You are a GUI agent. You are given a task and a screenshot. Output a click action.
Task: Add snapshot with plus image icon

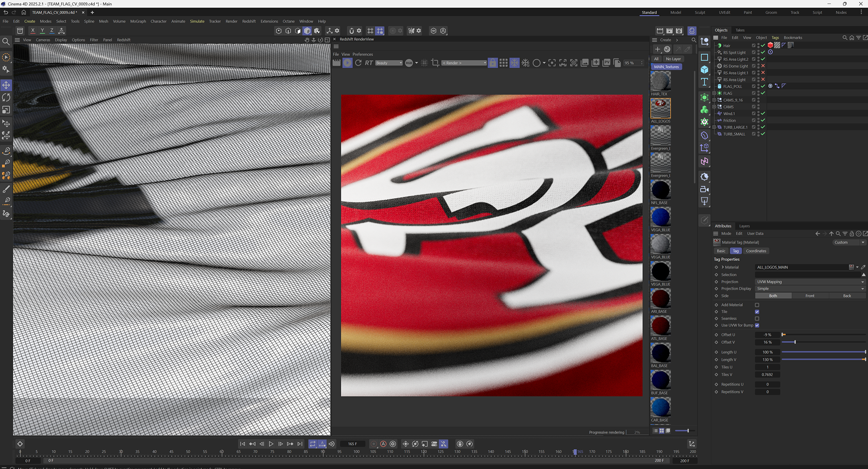595,63
